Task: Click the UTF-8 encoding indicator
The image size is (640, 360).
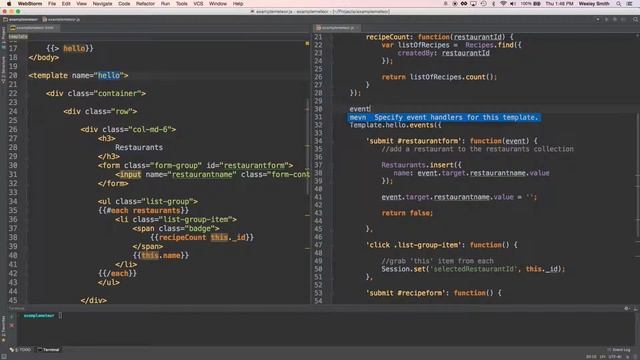Action: pos(615,357)
